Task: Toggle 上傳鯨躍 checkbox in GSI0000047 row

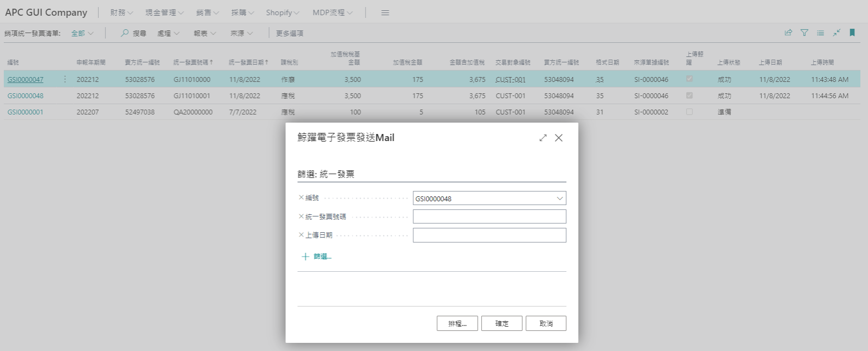Action: coord(690,79)
